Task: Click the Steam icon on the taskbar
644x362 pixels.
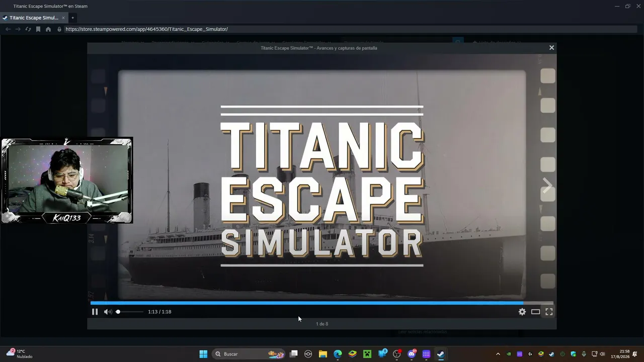Action: click(441, 354)
